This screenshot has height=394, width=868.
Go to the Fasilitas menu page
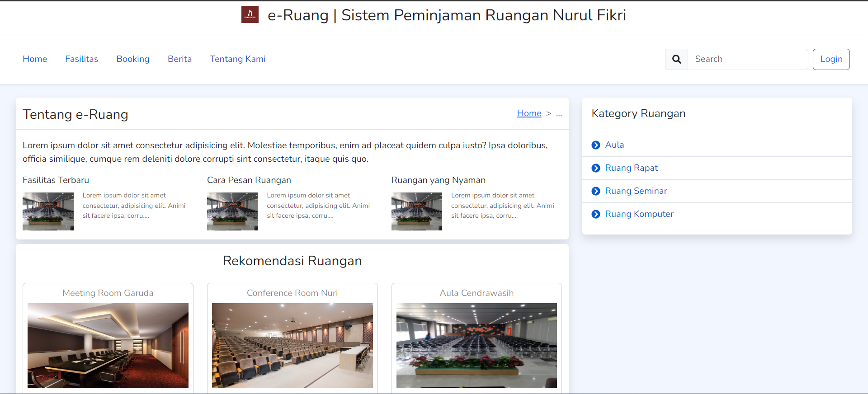click(81, 59)
